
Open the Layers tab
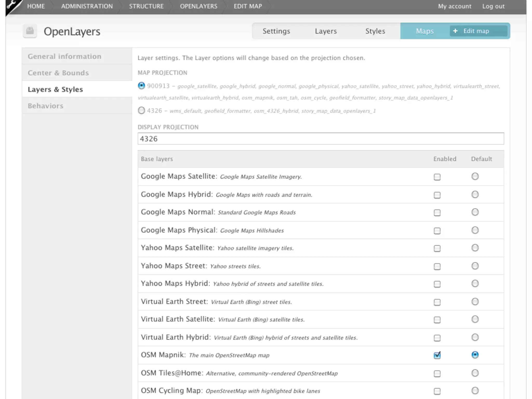(326, 31)
